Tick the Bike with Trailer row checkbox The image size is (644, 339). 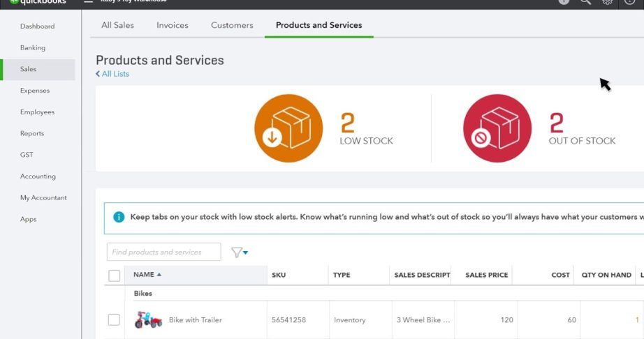pos(114,319)
